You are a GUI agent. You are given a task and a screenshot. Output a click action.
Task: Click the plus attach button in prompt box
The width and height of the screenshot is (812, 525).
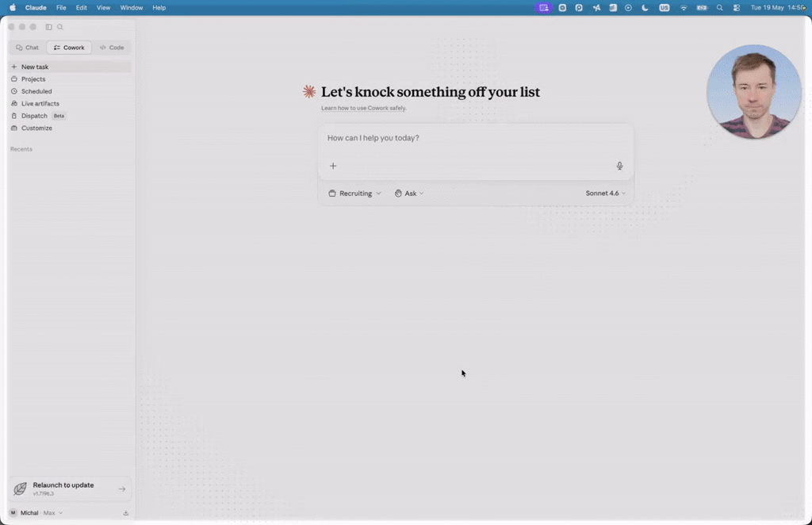[333, 166]
